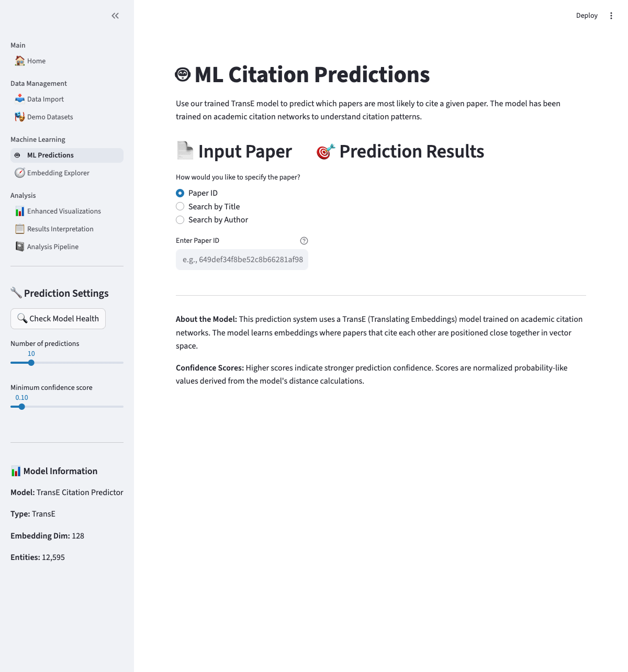Click the Demo Datasets masks icon
This screenshot has width=628, height=672.
click(x=20, y=117)
